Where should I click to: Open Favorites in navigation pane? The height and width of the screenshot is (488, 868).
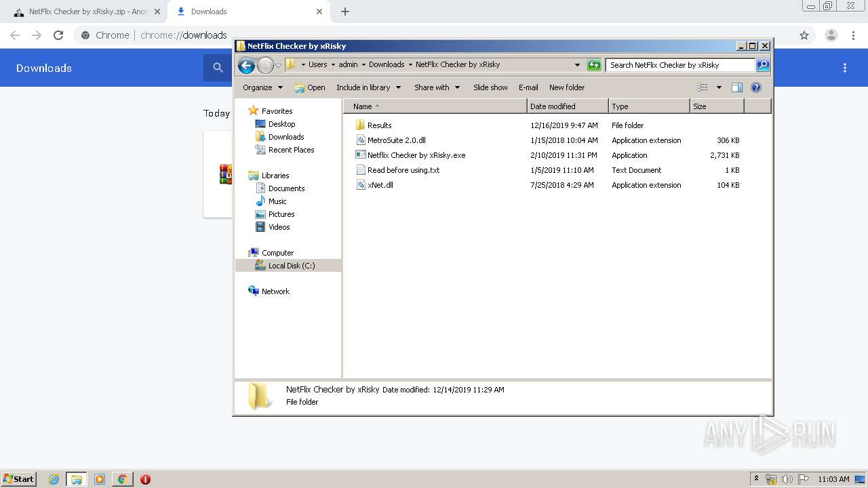(x=277, y=111)
